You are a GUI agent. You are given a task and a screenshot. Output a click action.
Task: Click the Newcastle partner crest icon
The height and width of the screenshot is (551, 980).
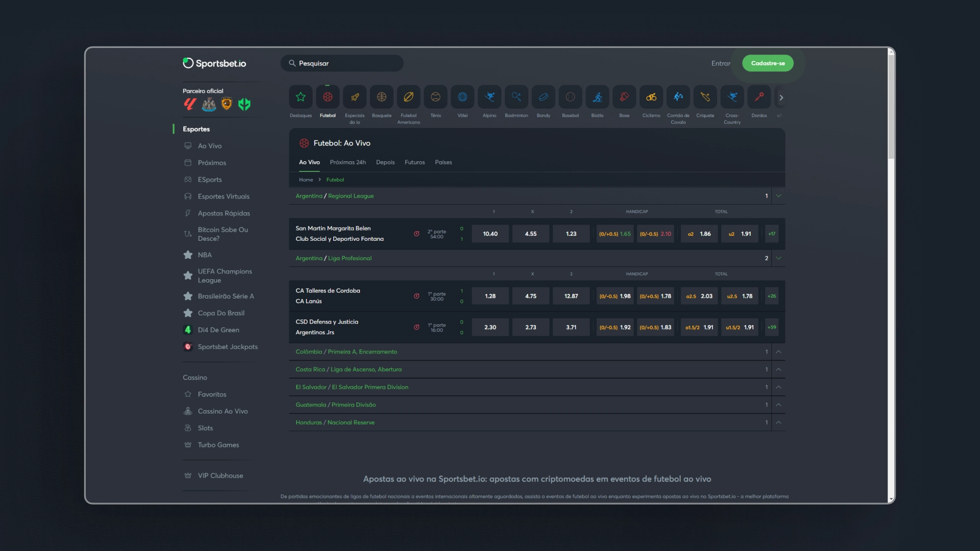[x=209, y=105]
